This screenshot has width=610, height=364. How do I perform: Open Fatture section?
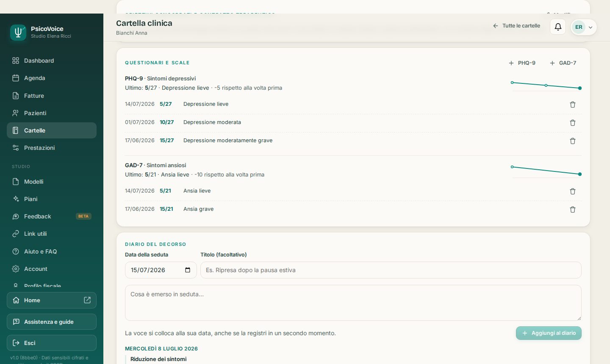tap(52, 96)
